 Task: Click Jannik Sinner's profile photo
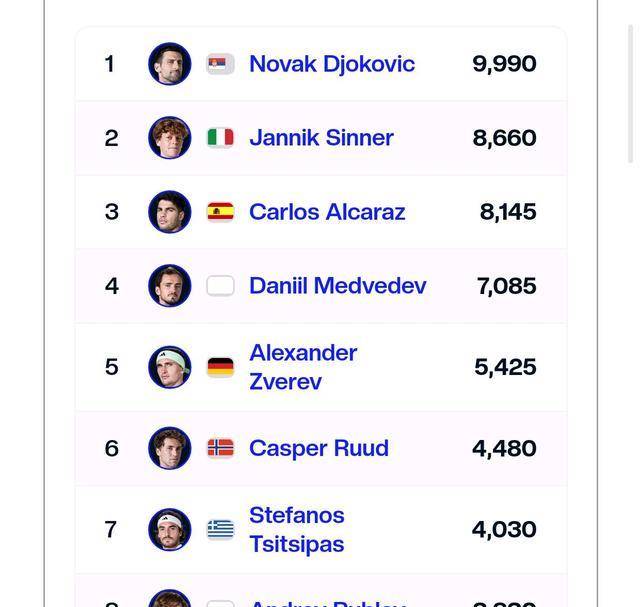pyautogui.click(x=170, y=138)
